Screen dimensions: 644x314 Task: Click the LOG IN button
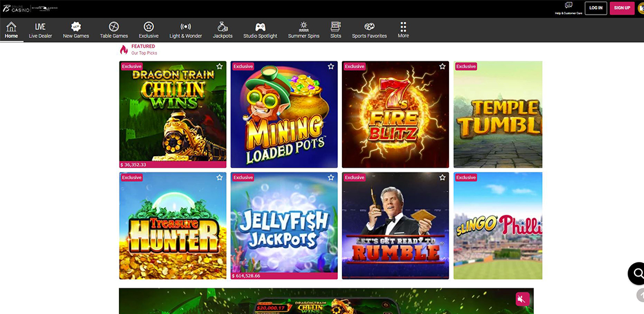click(x=596, y=8)
